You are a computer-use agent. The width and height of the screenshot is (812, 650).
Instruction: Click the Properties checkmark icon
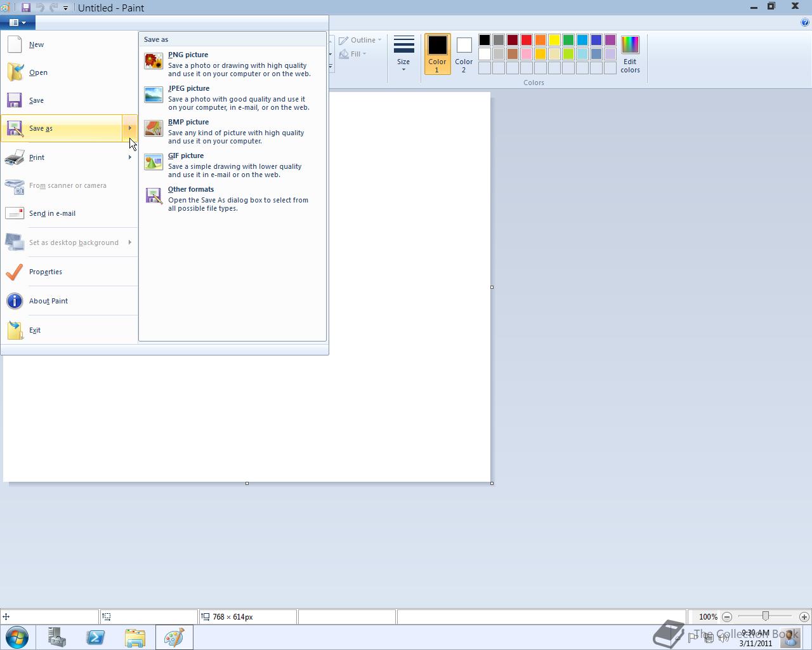[15, 272]
